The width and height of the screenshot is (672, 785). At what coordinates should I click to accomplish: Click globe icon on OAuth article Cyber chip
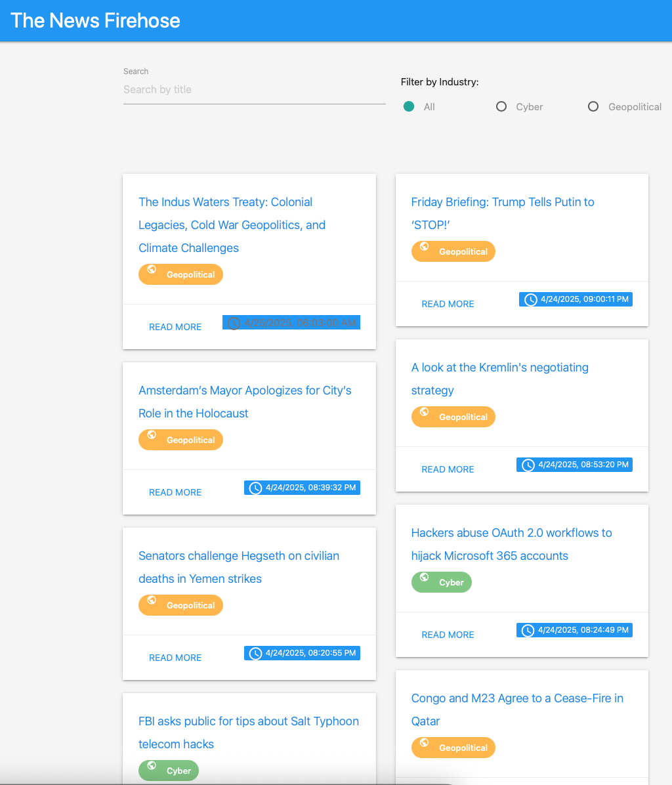pos(425,578)
